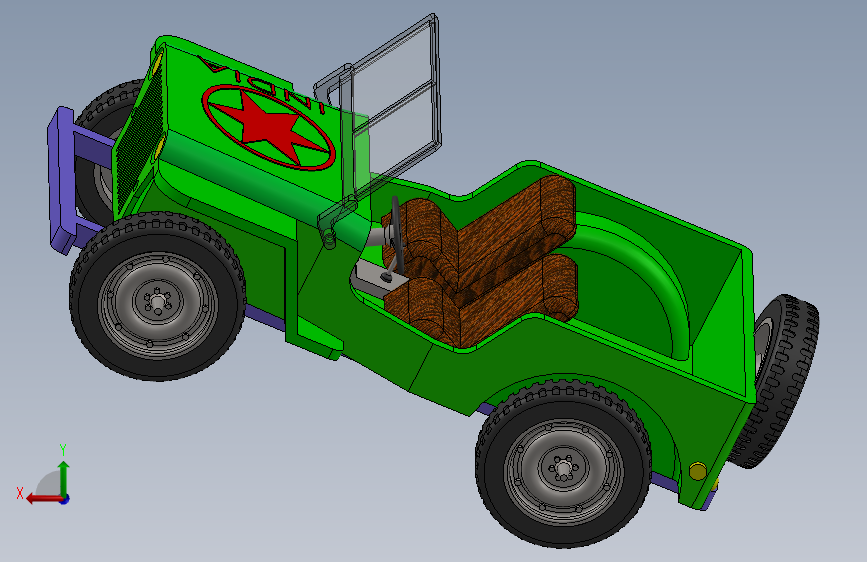
Task: Select the front left wheel hub
Action: pos(158,303)
